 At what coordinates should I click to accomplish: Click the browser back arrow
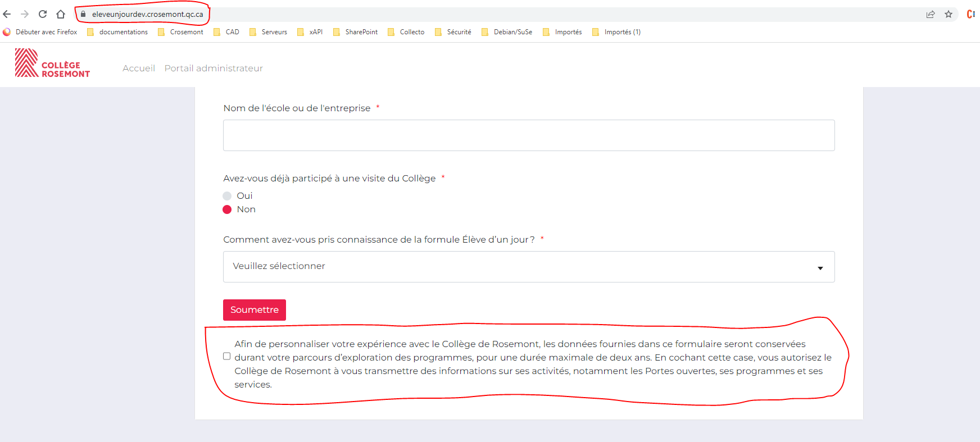click(7, 14)
